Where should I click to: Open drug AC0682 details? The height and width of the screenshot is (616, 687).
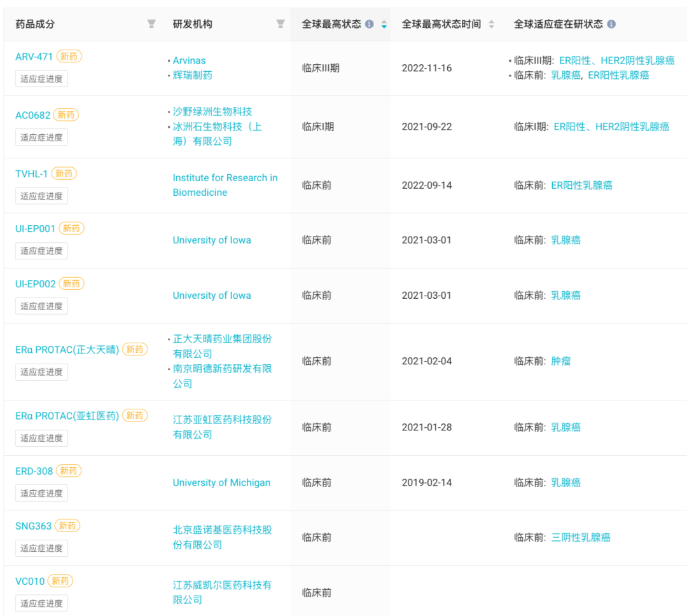(33, 115)
